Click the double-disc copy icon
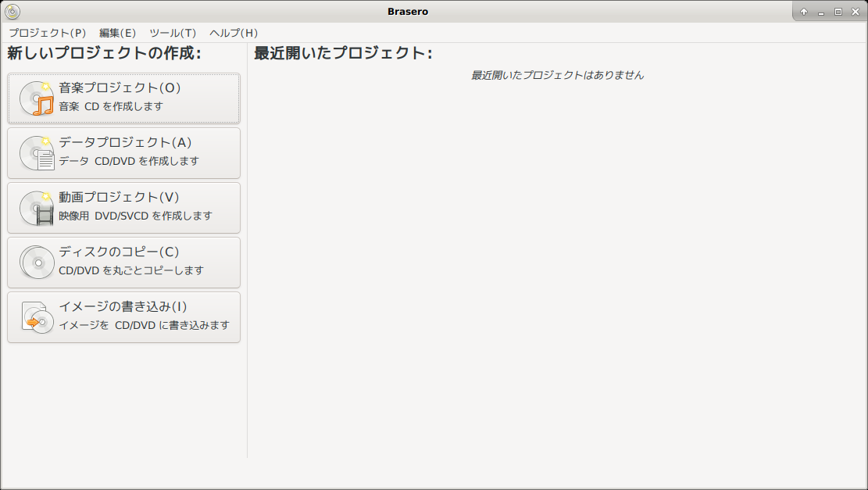The image size is (868, 490). 37,263
